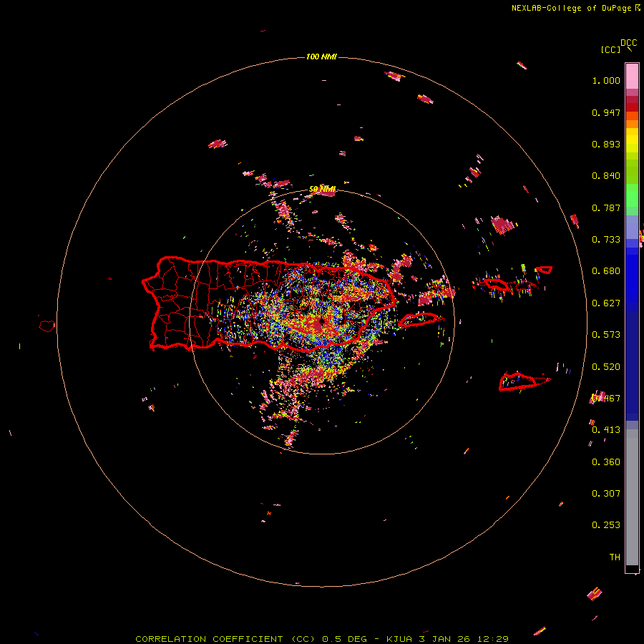Click the radar site marker at map center
Screen dimensions: 644x644
[x=322, y=321]
